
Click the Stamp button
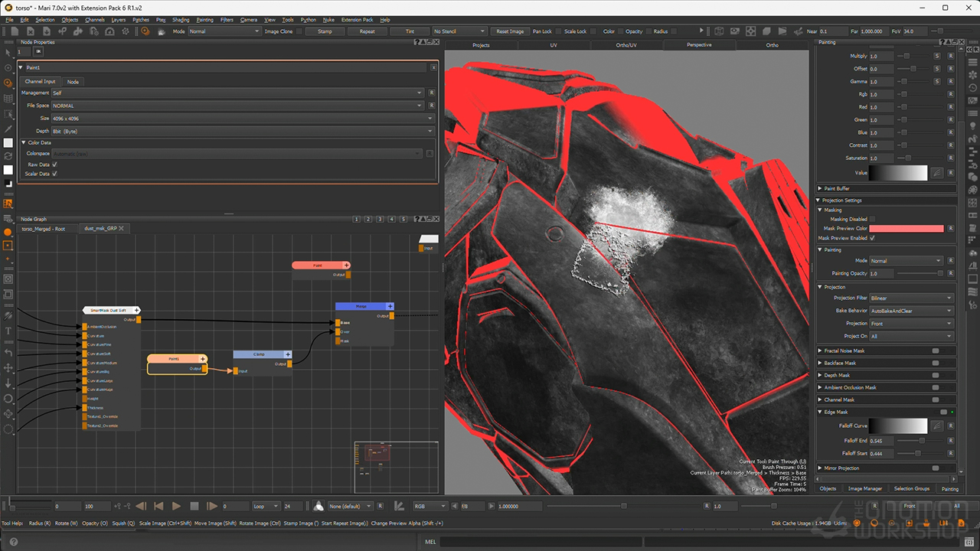coord(325,31)
